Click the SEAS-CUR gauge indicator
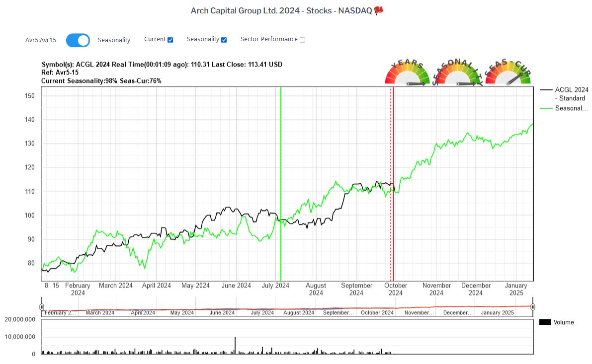592x364 pixels. point(508,73)
